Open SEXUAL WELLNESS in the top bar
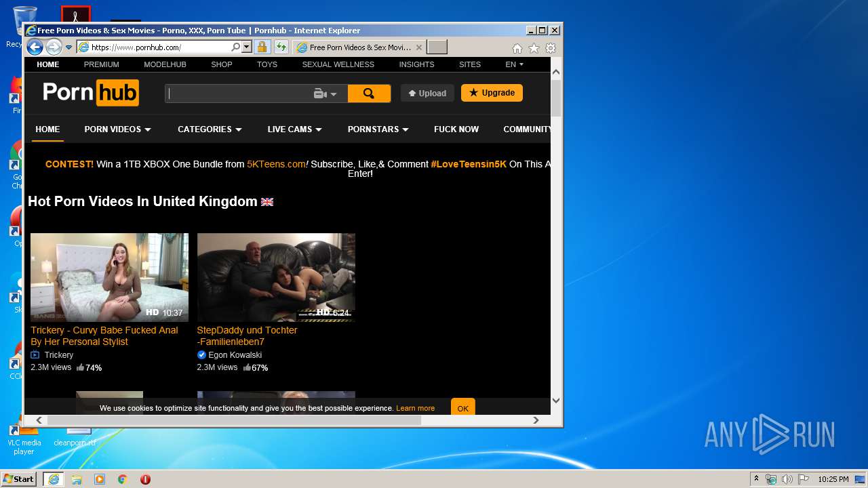Screen dimensions: 868x488 (x=338, y=64)
